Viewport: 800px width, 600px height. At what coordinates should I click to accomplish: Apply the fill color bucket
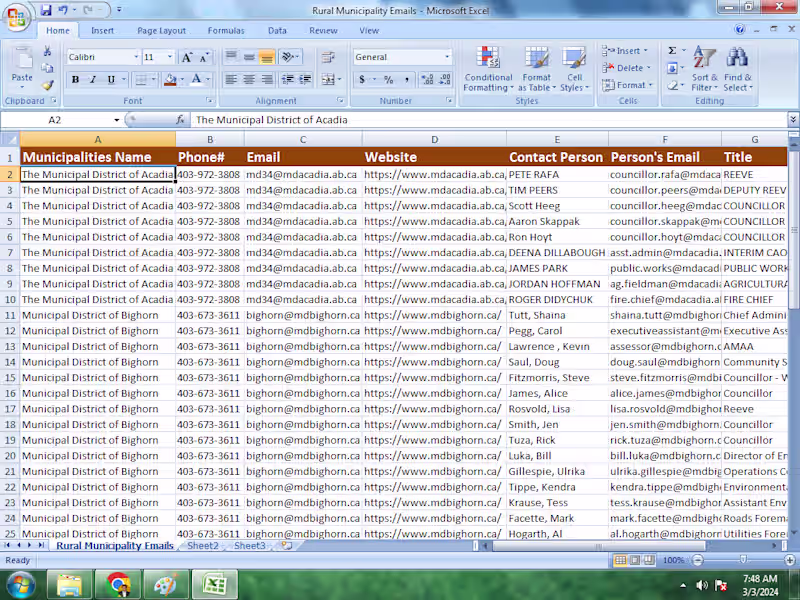point(170,80)
